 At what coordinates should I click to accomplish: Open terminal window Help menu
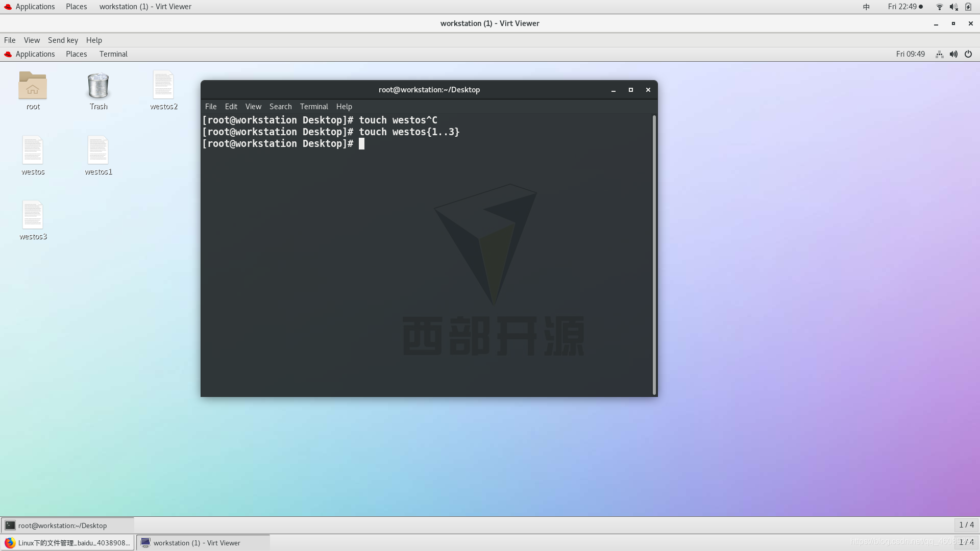pos(344,107)
